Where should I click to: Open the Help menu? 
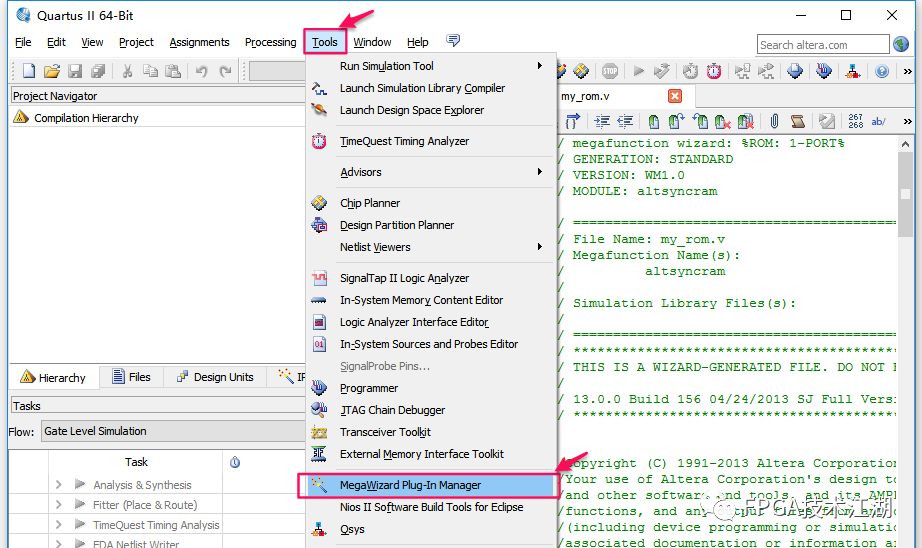coord(417,42)
